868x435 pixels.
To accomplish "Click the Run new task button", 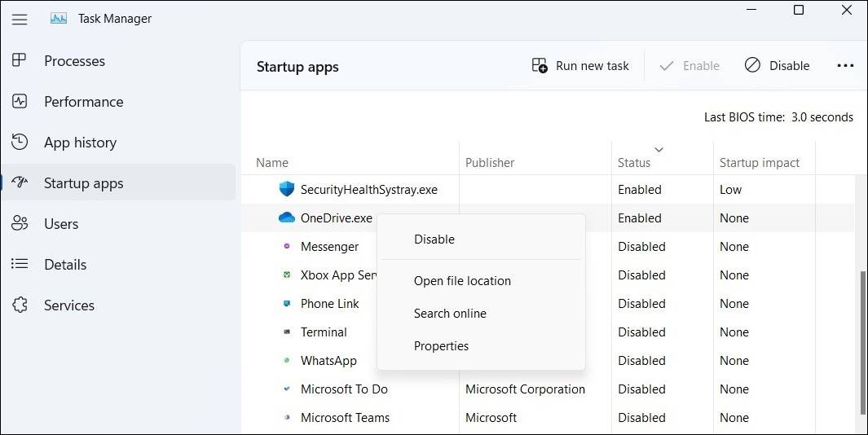I will pyautogui.click(x=580, y=66).
